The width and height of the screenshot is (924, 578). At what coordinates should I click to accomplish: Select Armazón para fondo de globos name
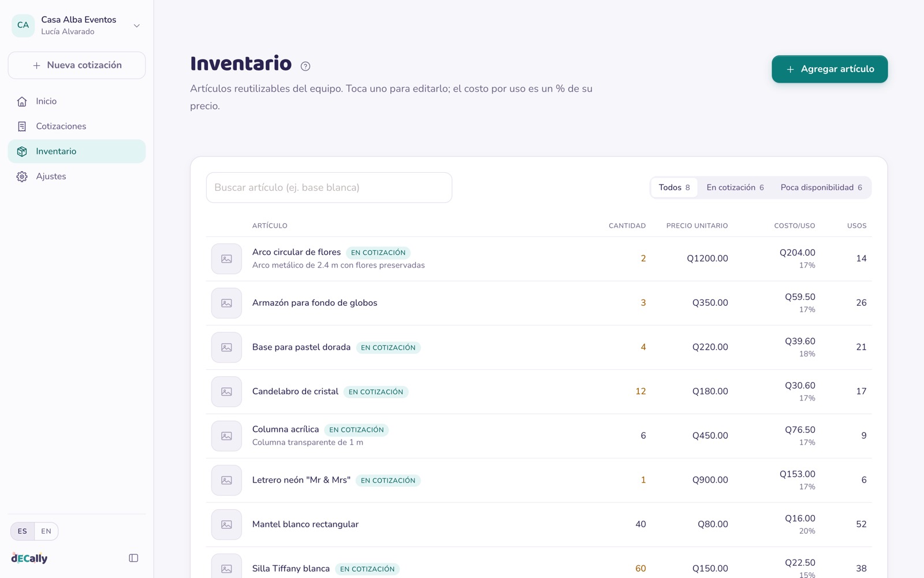(315, 303)
